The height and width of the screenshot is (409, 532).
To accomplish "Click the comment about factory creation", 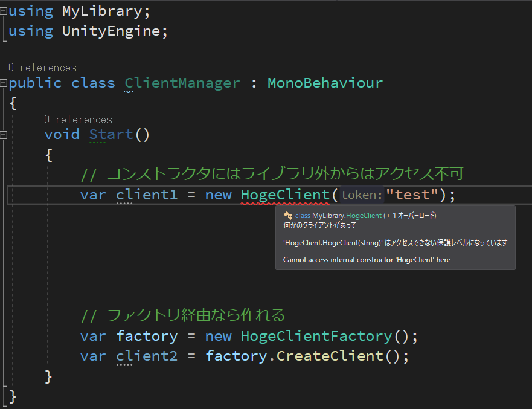I will 182,315.
